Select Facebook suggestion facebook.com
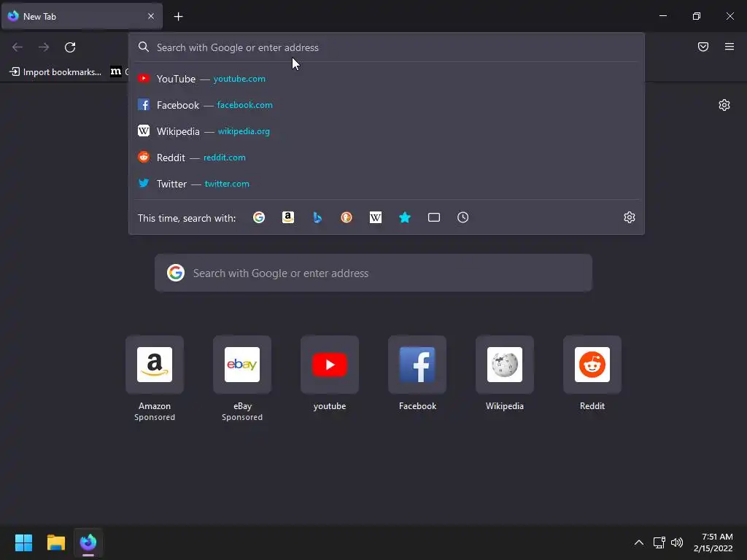747x560 pixels. coord(387,105)
